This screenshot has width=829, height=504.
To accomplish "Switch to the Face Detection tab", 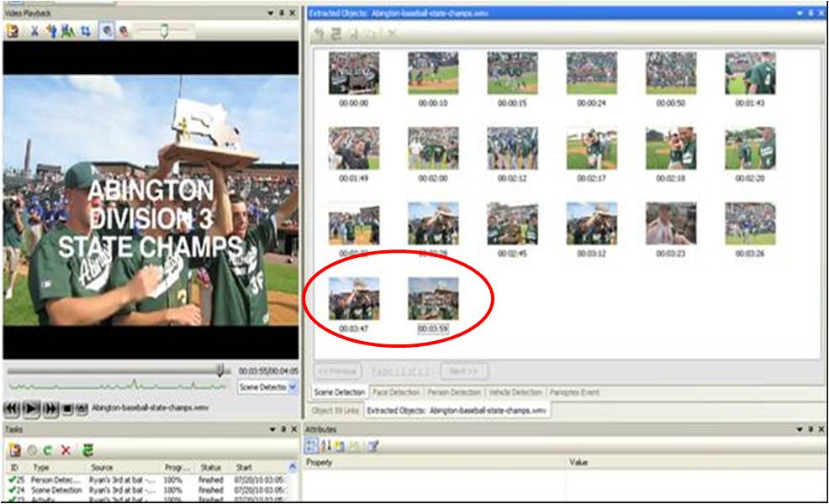I will (394, 392).
